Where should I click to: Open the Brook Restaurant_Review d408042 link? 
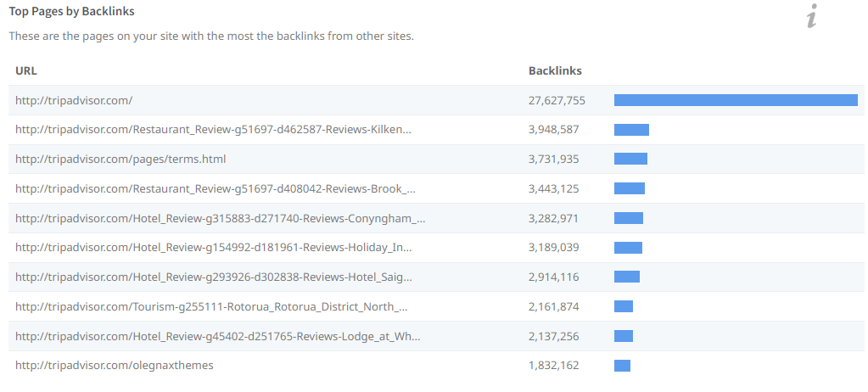[216, 188]
